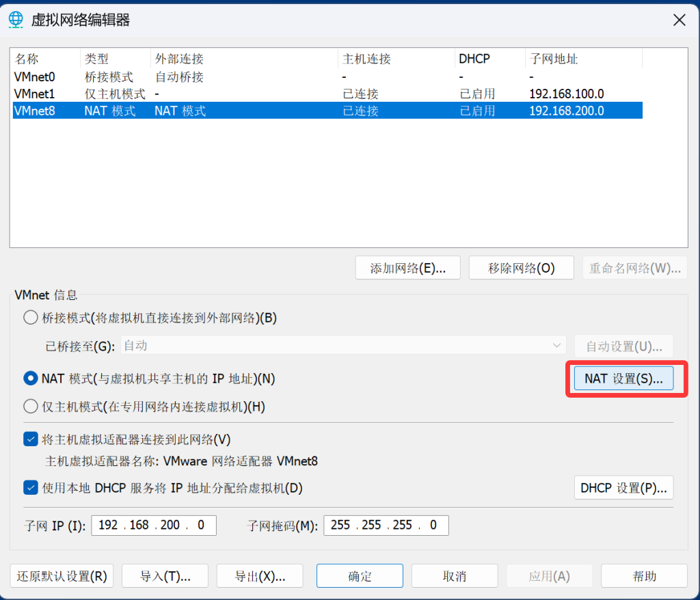Click the 添加网络 button
700x600 pixels.
(407, 268)
